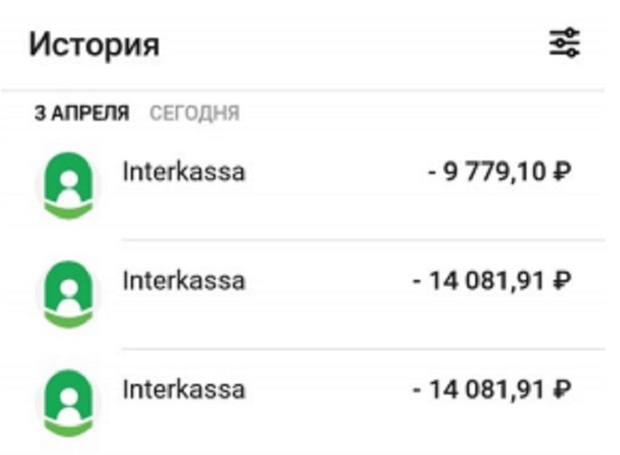The height and width of the screenshot is (455, 620).
Task: Click minus sign of the 9 779,10 ₽ amount
Action: coord(432,173)
